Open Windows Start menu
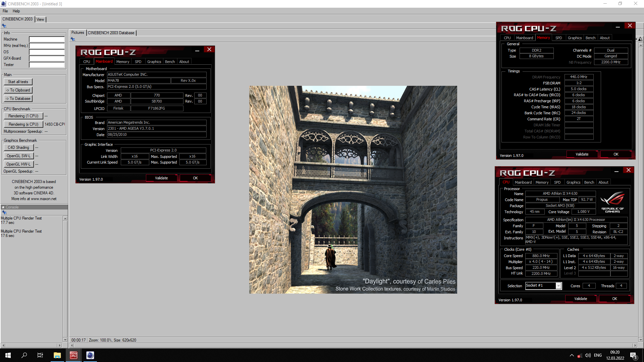This screenshot has width=644, height=362. pyautogui.click(x=8, y=355)
